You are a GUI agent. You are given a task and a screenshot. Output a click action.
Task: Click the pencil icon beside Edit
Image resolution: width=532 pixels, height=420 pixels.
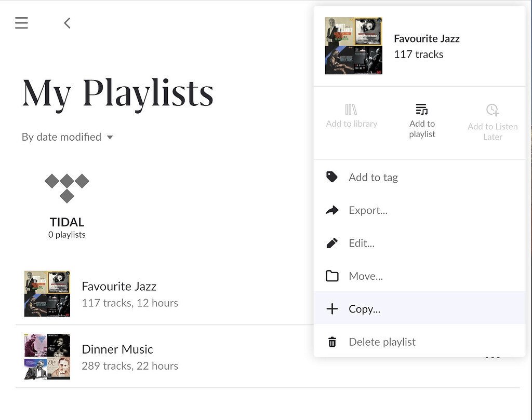point(332,243)
